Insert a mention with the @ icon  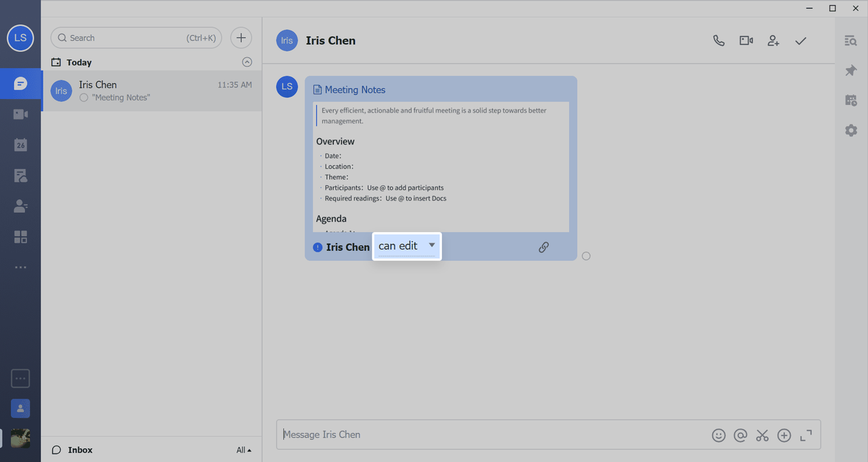coord(741,436)
